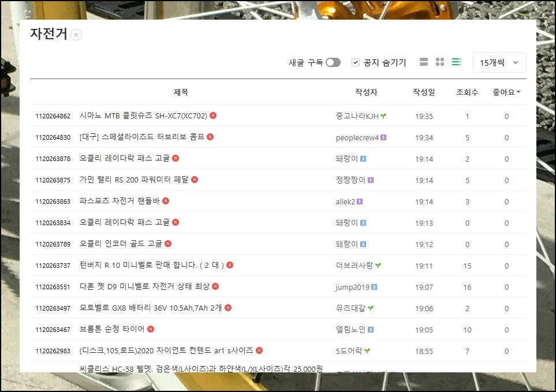Image resolution: width=556 pixels, height=392 pixels.
Task: Switch to album grid view icon
Action: [x=440, y=62]
